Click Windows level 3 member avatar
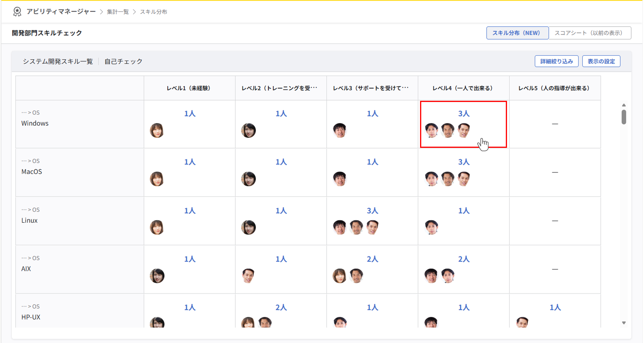This screenshot has height=343, width=644. coord(340,130)
